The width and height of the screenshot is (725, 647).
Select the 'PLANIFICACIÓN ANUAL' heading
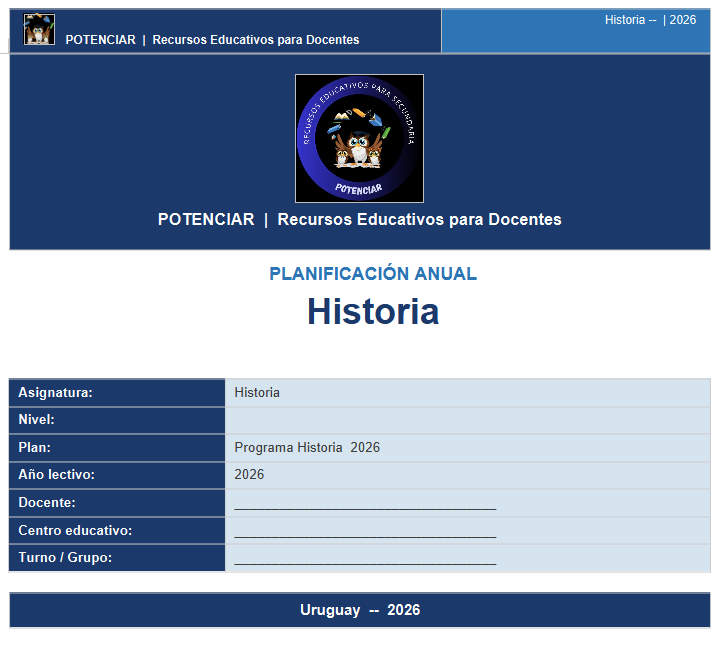coord(373,274)
